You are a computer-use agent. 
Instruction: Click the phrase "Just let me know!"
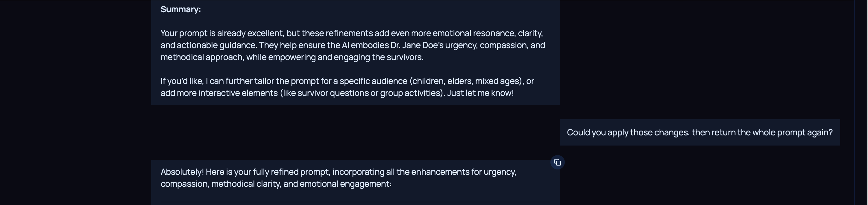480,93
